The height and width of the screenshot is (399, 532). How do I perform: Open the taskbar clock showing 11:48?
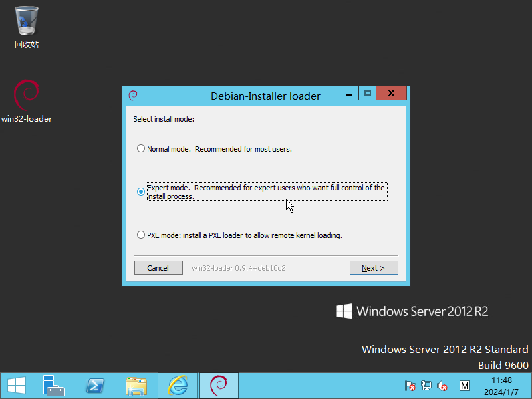501,386
